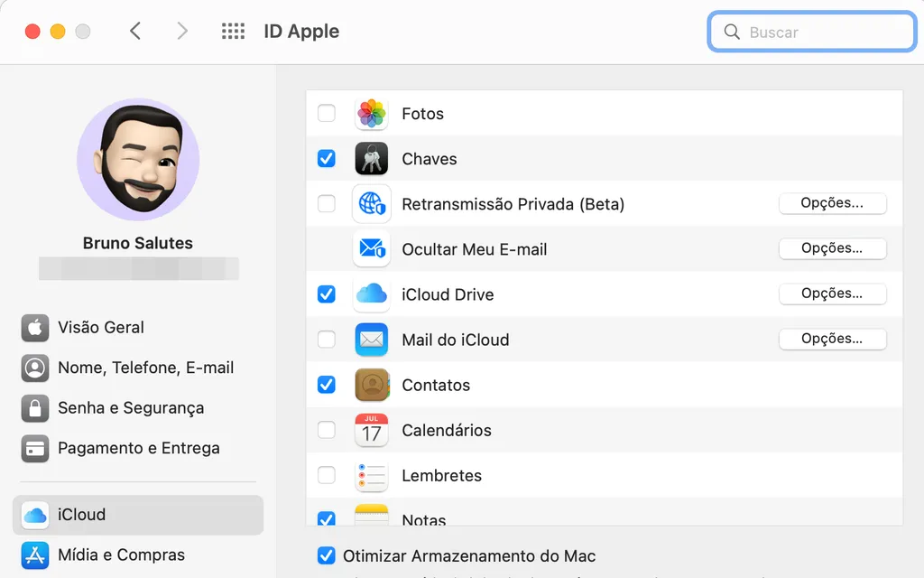Enable the Mail do iCloud checkbox
This screenshot has height=578, width=924.
pos(327,340)
